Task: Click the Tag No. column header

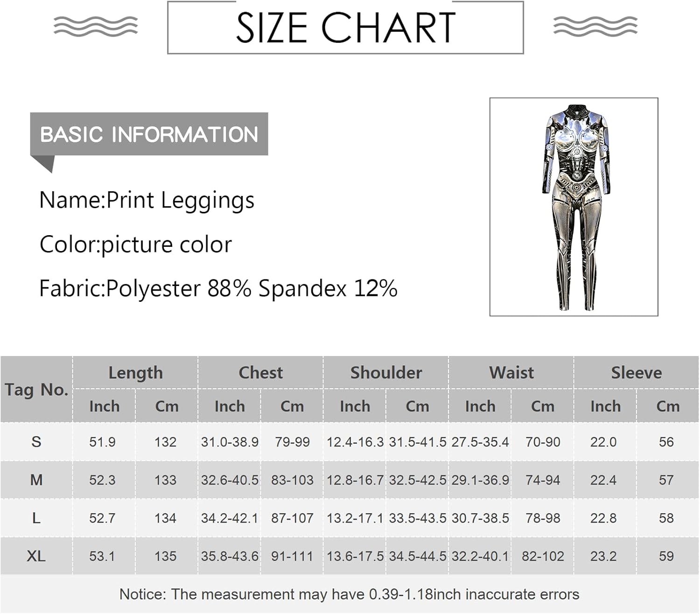Action: click(x=36, y=390)
